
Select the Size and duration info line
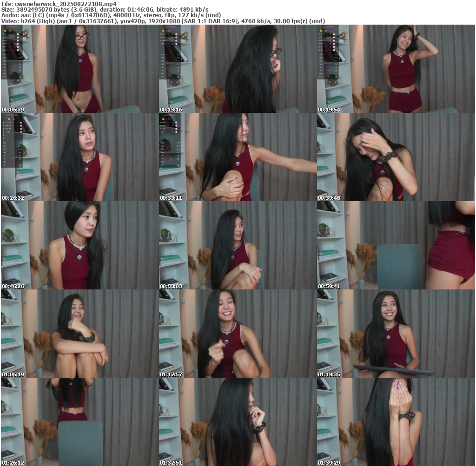pyautogui.click(x=105, y=9)
